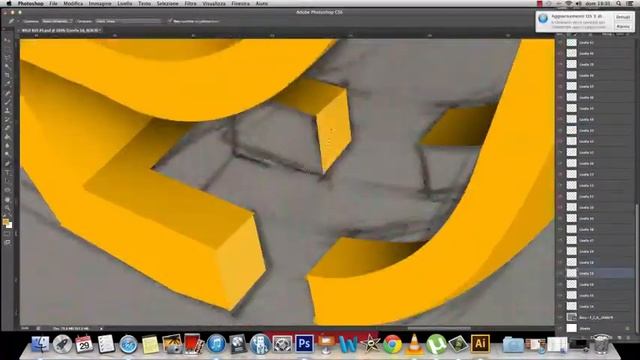Image resolution: width=640 pixels, height=360 pixels.
Task: Click lower button in update notification
Action: (623, 27)
